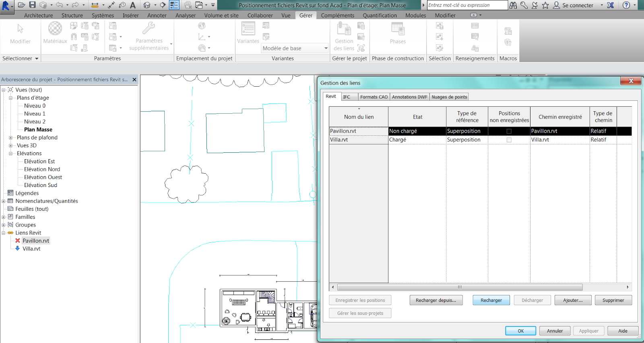Switch to the Nuages de points tab

click(x=449, y=97)
